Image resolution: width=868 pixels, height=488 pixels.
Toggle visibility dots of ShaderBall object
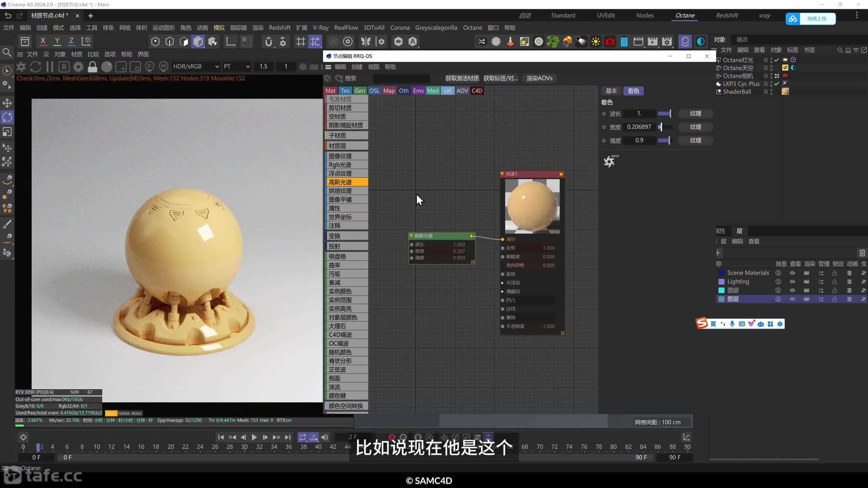click(771, 92)
